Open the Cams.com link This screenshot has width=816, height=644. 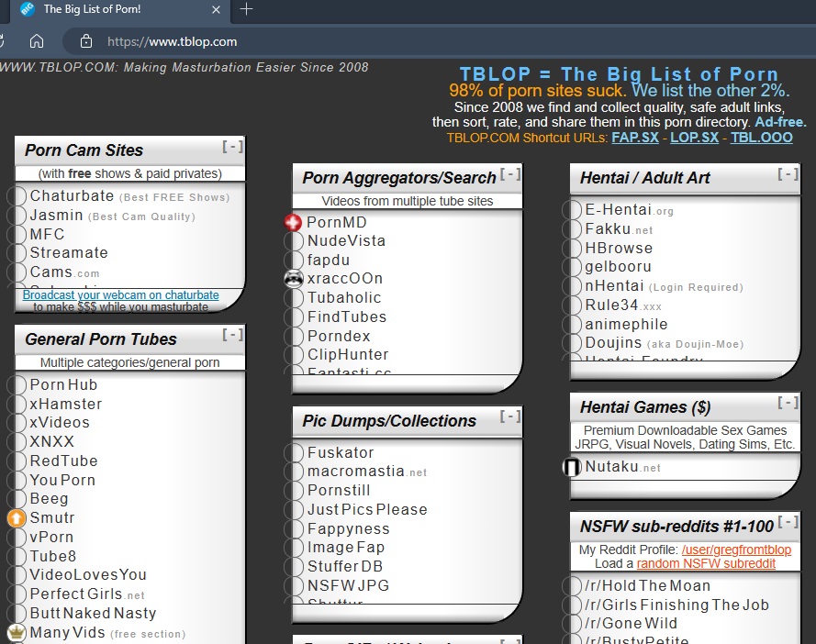64,272
